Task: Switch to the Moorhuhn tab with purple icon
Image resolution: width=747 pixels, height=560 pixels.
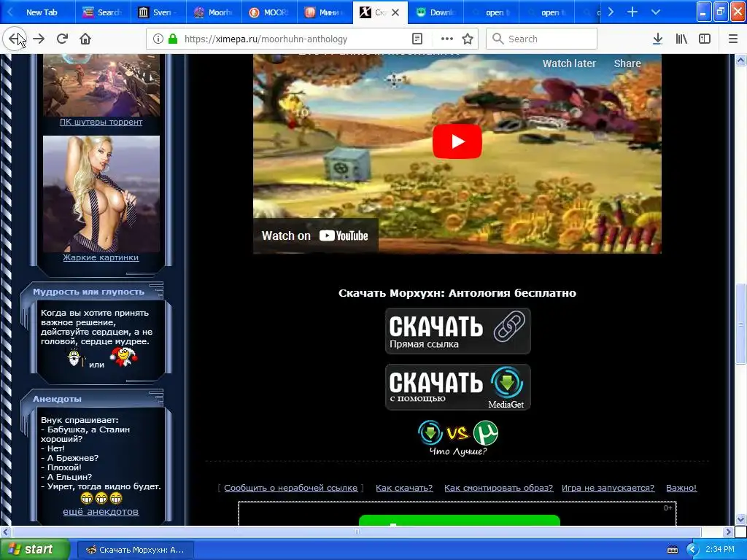Action: [x=214, y=12]
